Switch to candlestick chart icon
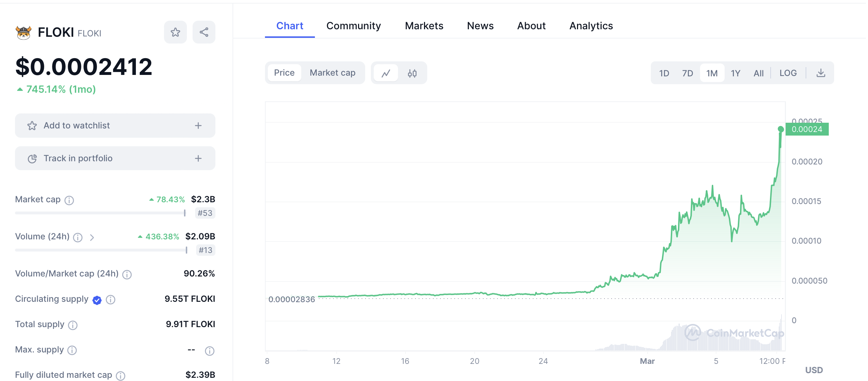This screenshot has height=381, width=868. [x=412, y=73]
